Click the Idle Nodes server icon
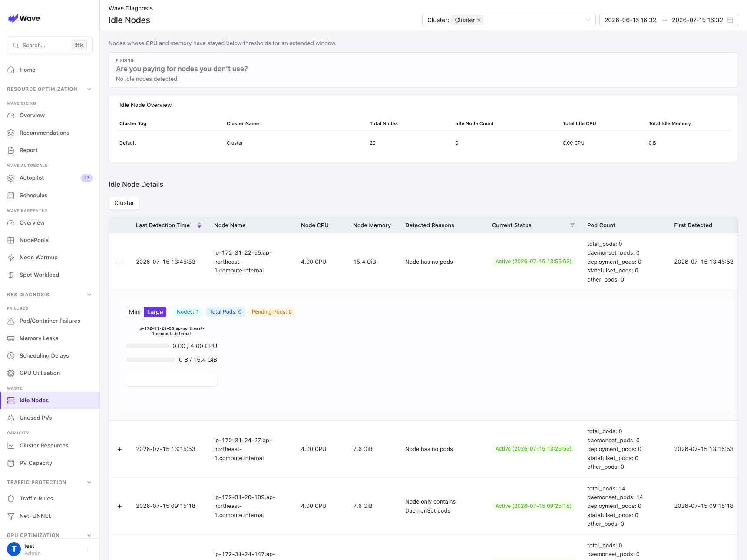Viewport: 747px width, 560px height. [11, 401]
